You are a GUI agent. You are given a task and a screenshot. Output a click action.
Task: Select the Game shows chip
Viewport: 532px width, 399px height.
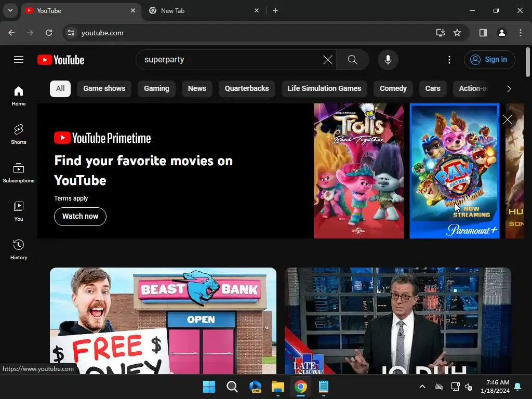[104, 88]
